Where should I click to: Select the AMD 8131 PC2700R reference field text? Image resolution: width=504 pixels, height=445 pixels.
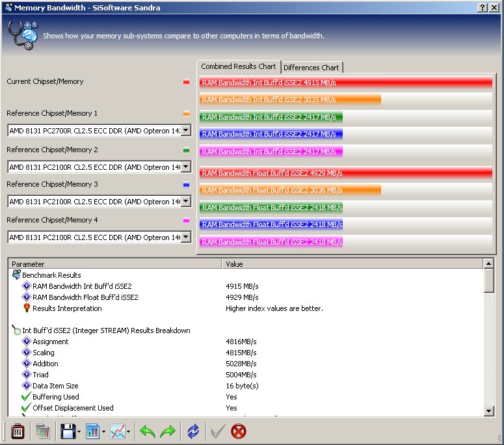coord(94,131)
